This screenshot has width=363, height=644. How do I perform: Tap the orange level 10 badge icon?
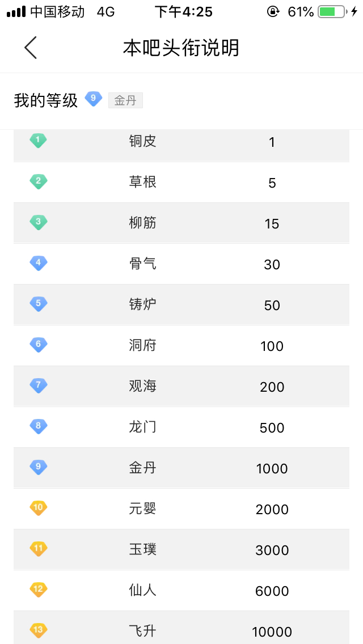click(x=39, y=508)
